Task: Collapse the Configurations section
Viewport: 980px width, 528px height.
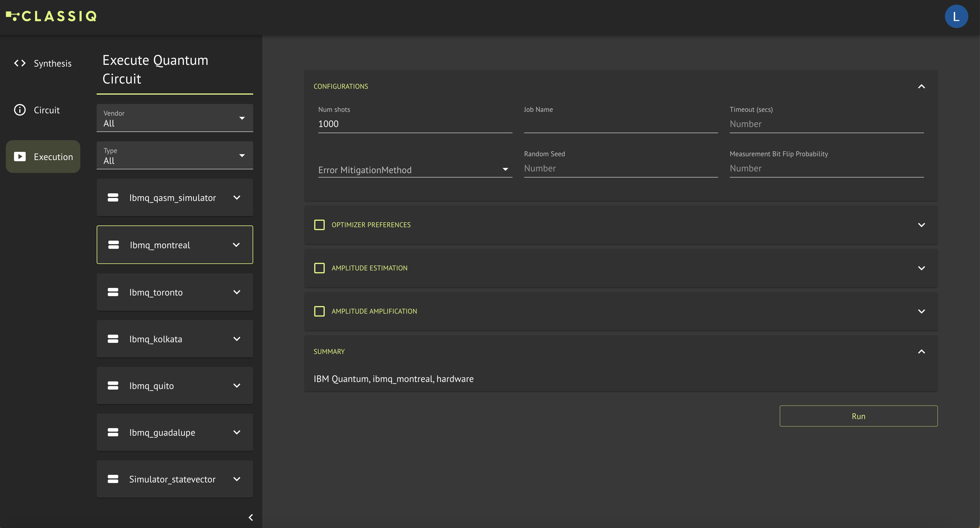Action: pyautogui.click(x=921, y=86)
